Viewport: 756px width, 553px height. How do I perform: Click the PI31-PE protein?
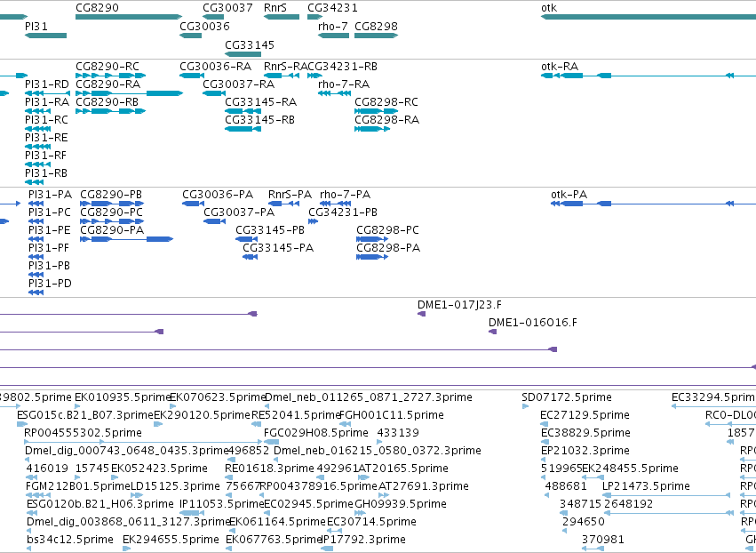(x=36, y=239)
